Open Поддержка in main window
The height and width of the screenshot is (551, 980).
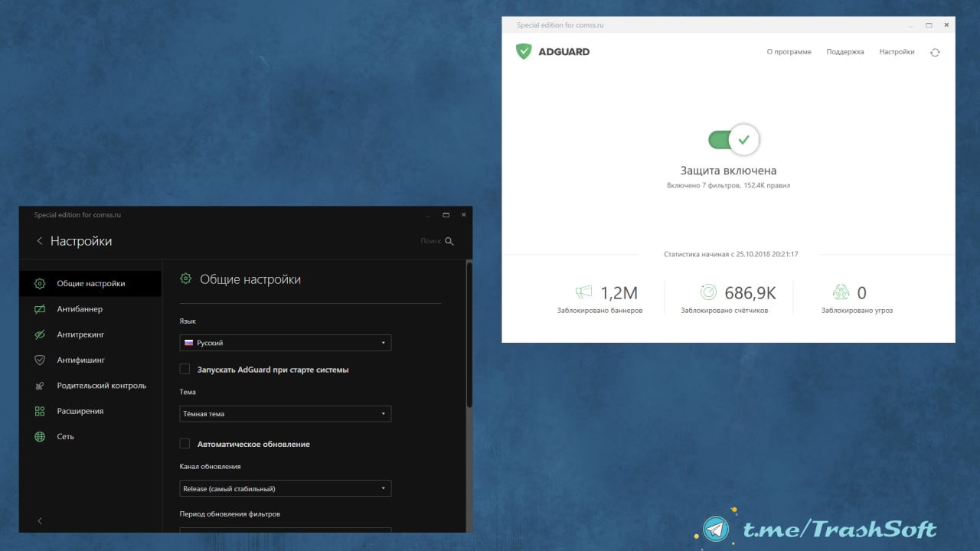[845, 52]
